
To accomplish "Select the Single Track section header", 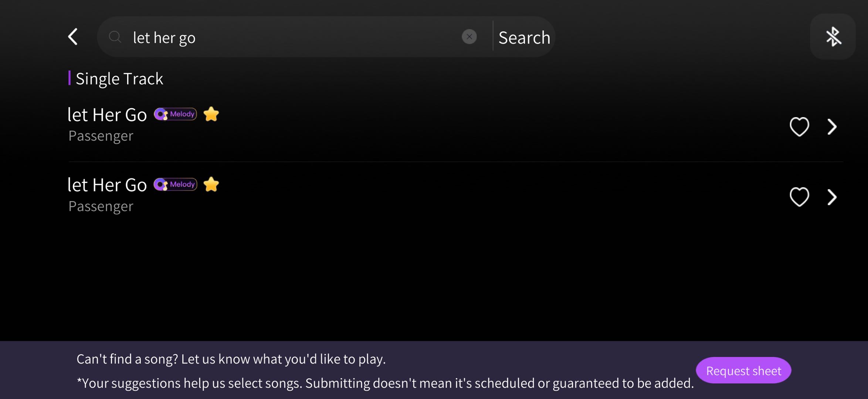I will [119, 78].
